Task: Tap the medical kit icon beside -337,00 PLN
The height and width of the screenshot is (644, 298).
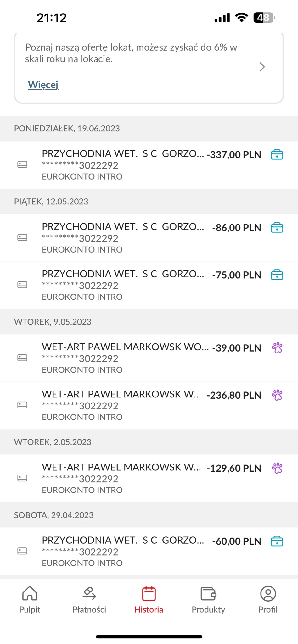Action: click(277, 155)
